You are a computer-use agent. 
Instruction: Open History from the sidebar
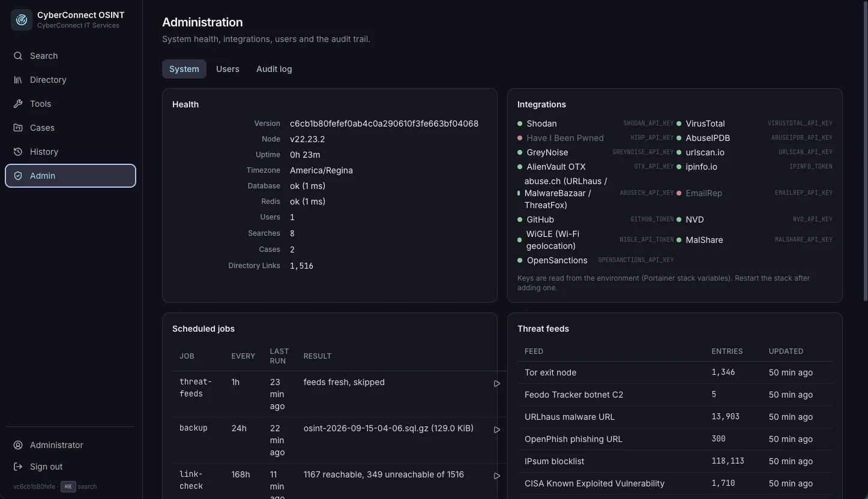pyautogui.click(x=70, y=152)
